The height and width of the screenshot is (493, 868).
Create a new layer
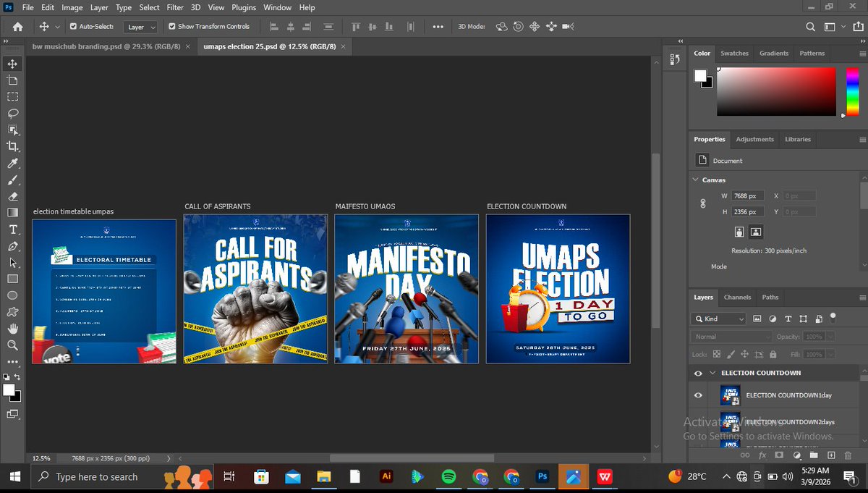click(x=831, y=455)
